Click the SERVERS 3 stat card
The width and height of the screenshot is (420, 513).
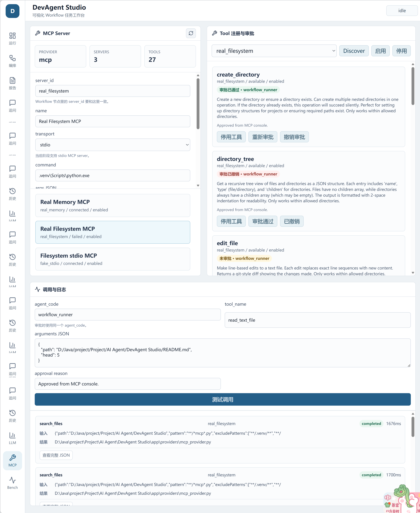[115, 56]
